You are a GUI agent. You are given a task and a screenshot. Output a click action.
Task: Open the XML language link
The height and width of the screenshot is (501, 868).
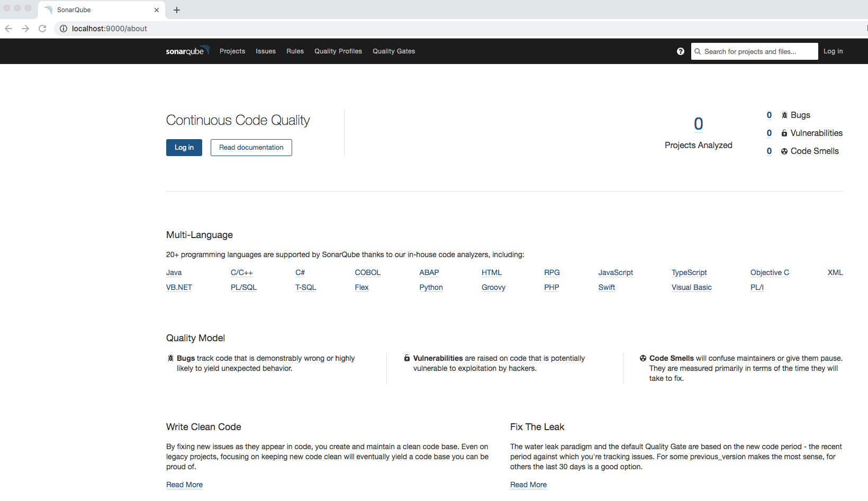tap(835, 272)
